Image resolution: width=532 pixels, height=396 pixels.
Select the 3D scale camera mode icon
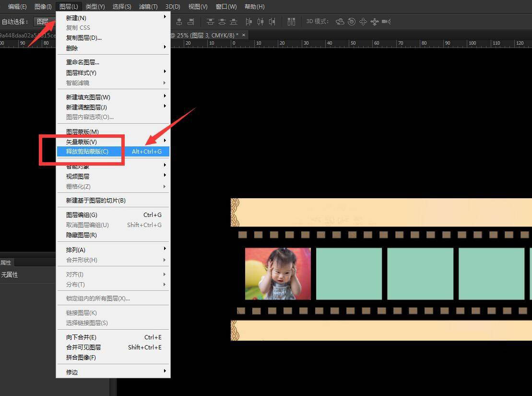click(x=386, y=22)
